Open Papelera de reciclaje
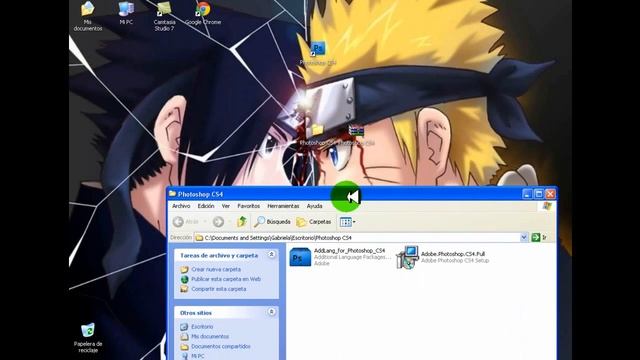 tap(88, 338)
